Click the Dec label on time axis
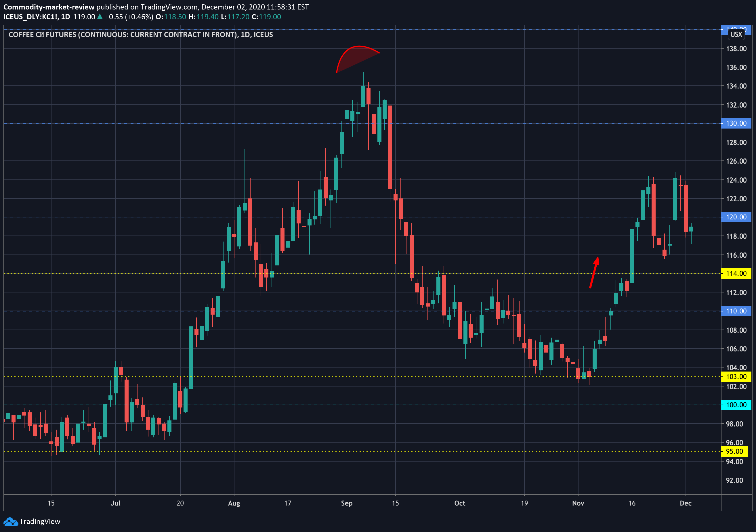756x532 pixels. point(686,503)
